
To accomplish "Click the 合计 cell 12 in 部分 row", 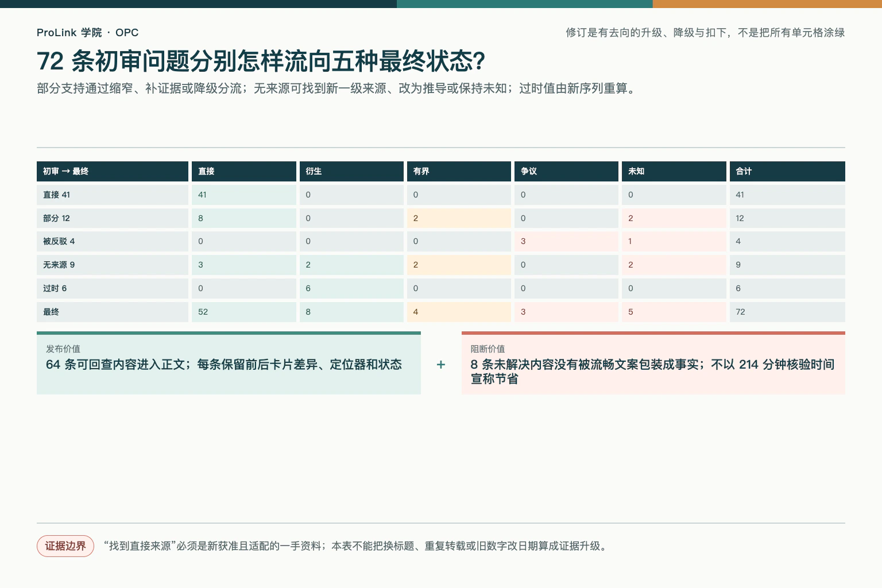I will pyautogui.click(x=787, y=218).
